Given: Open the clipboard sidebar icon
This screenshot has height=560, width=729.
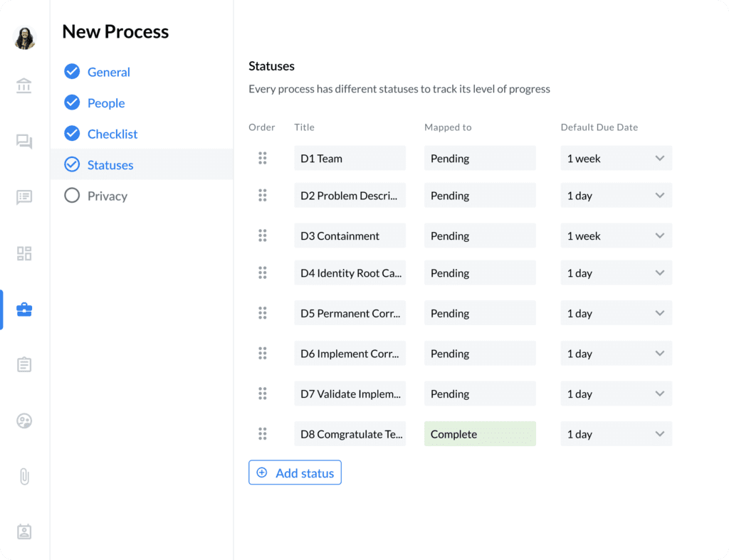Looking at the screenshot, I should tap(24, 365).
